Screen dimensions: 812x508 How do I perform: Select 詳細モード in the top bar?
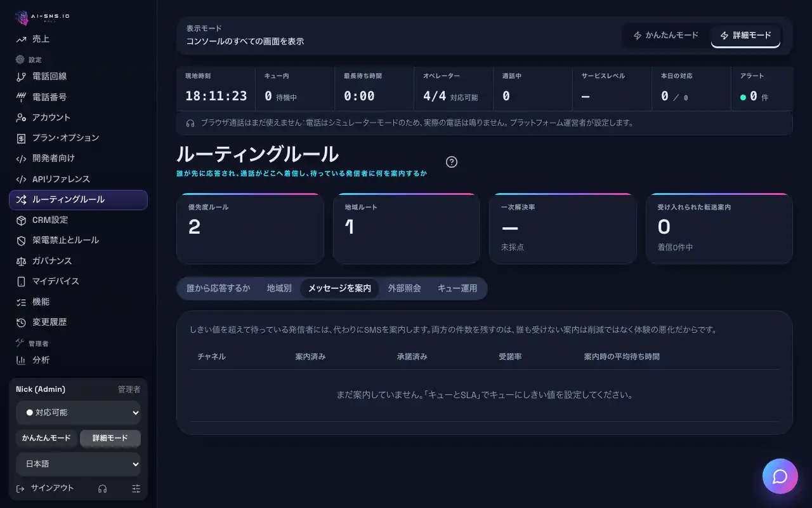[745, 36]
